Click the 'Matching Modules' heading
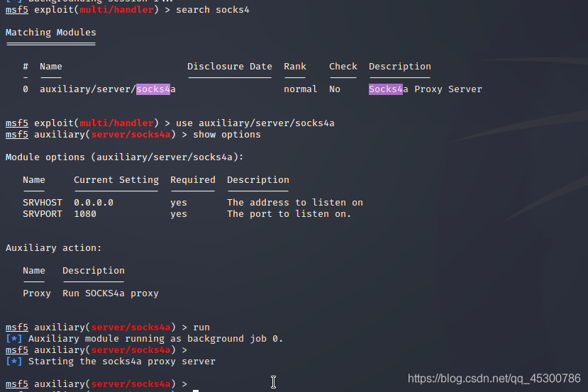This screenshot has width=588, height=392. coord(50,33)
